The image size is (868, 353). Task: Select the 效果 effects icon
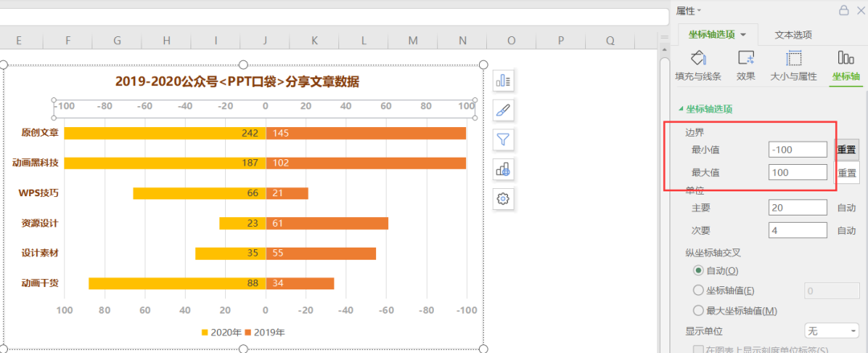746,58
